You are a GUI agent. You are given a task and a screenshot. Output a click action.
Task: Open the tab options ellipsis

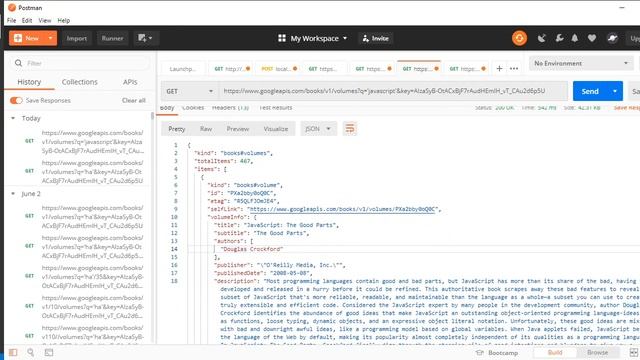click(514, 69)
